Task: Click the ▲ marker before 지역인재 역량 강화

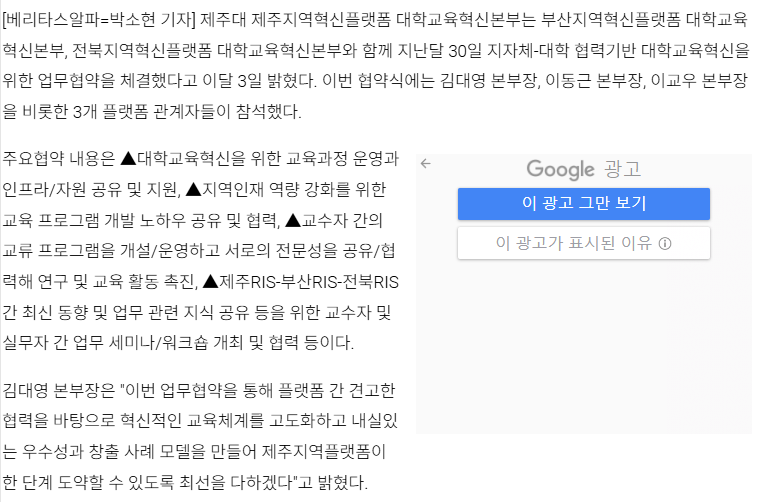Action: pos(193,189)
